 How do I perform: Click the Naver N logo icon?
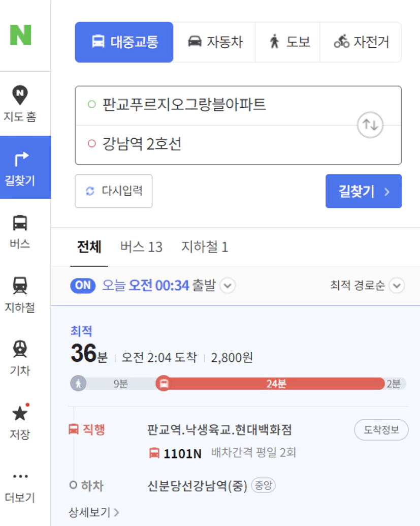click(x=20, y=35)
